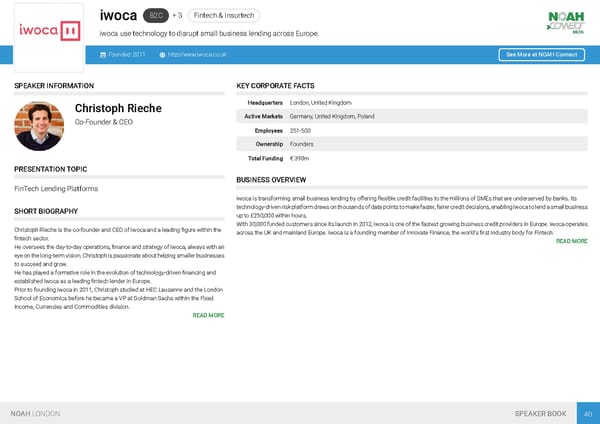Open the https://www.iwoca.co.uk link

click(201, 54)
